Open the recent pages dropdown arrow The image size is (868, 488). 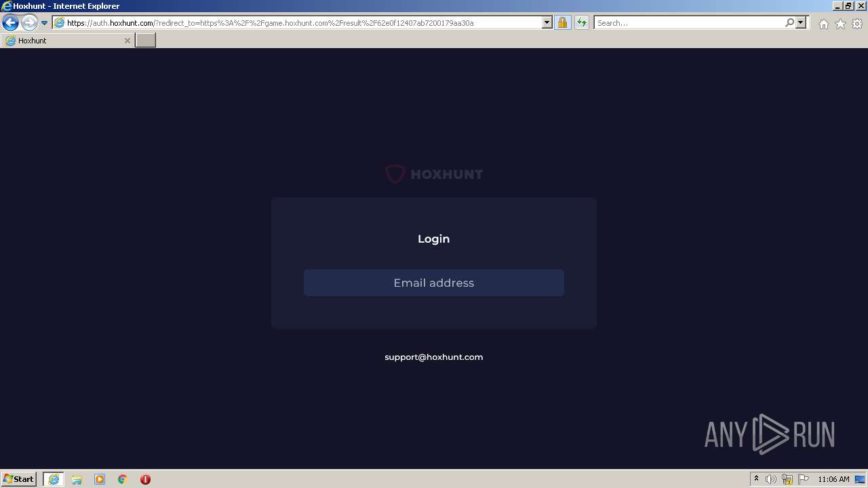click(45, 23)
